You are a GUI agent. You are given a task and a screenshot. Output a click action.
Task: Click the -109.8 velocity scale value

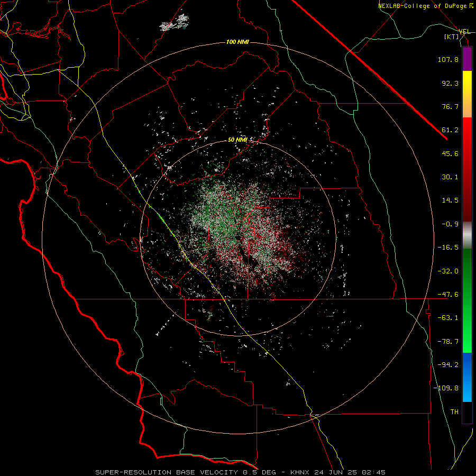click(446, 388)
